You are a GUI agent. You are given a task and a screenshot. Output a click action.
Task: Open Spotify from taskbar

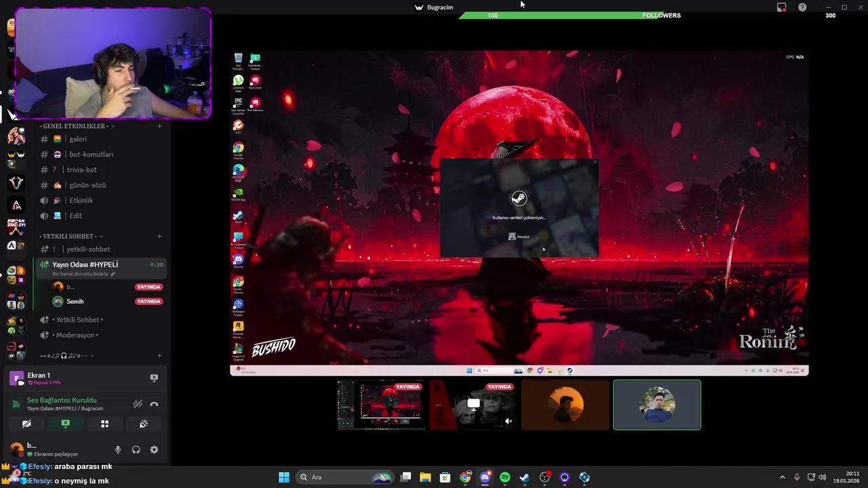[505, 477]
